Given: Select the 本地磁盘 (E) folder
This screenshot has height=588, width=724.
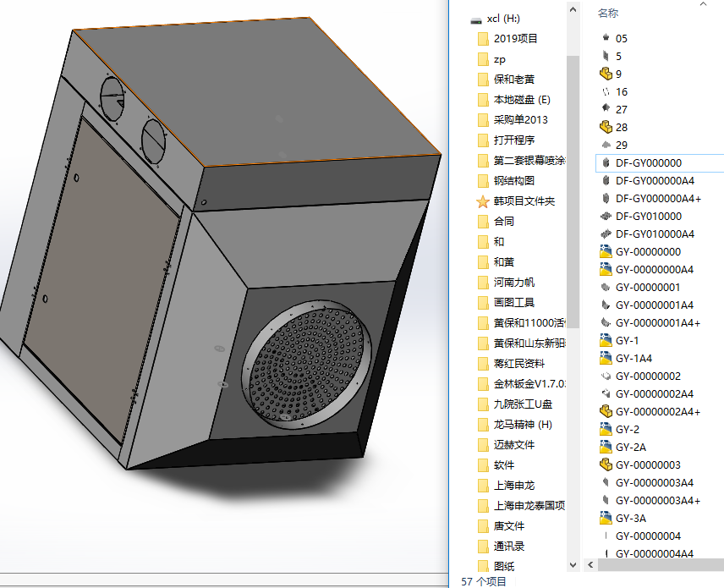Looking at the screenshot, I should tap(522, 100).
